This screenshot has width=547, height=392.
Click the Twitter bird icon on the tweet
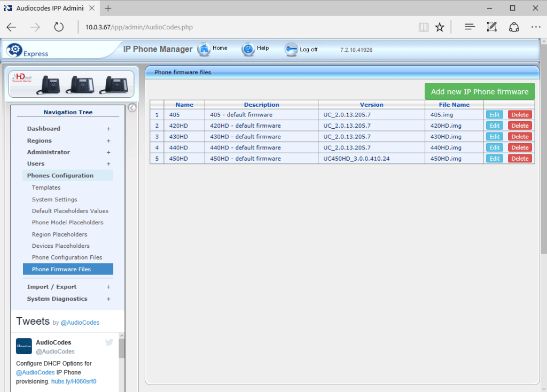point(109,342)
